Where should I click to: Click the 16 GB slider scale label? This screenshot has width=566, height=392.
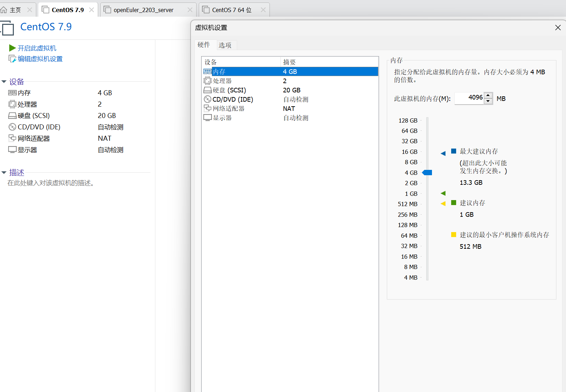pyautogui.click(x=410, y=152)
